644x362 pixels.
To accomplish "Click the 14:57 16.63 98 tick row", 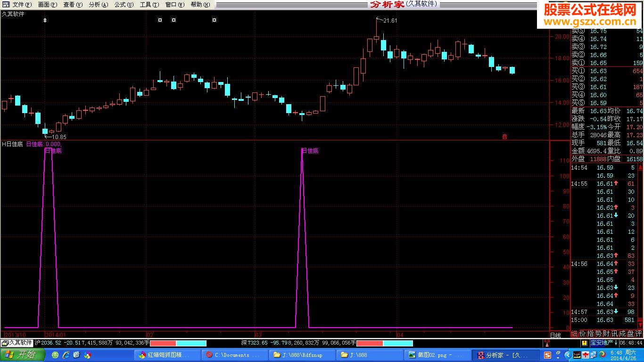I will click(603, 312).
